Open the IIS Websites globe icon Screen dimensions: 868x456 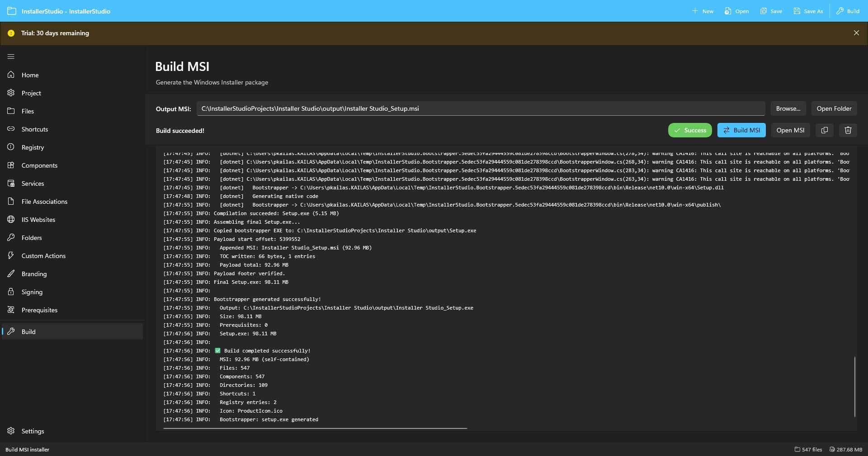tap(10, 220)
